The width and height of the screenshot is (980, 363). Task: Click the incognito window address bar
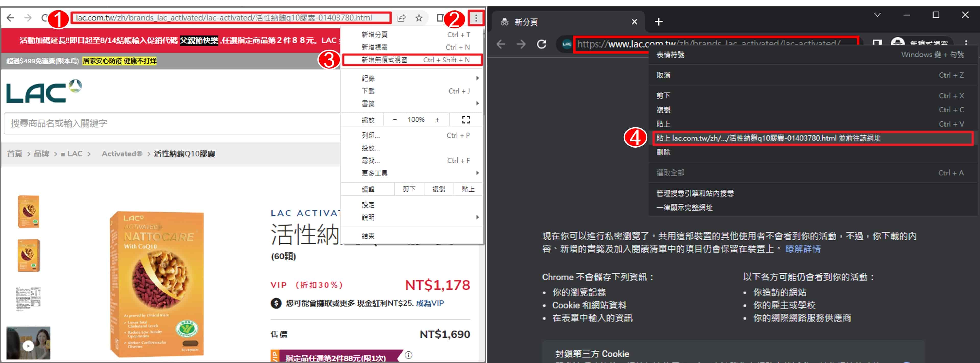[x=716, y=44]
